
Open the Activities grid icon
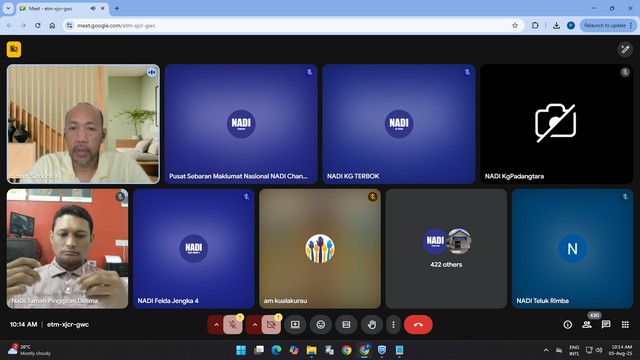coord(625,324)
